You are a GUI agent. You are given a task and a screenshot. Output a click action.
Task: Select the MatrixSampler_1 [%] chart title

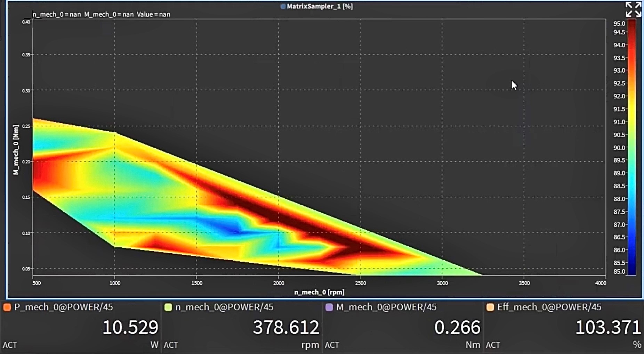[320, 6]
